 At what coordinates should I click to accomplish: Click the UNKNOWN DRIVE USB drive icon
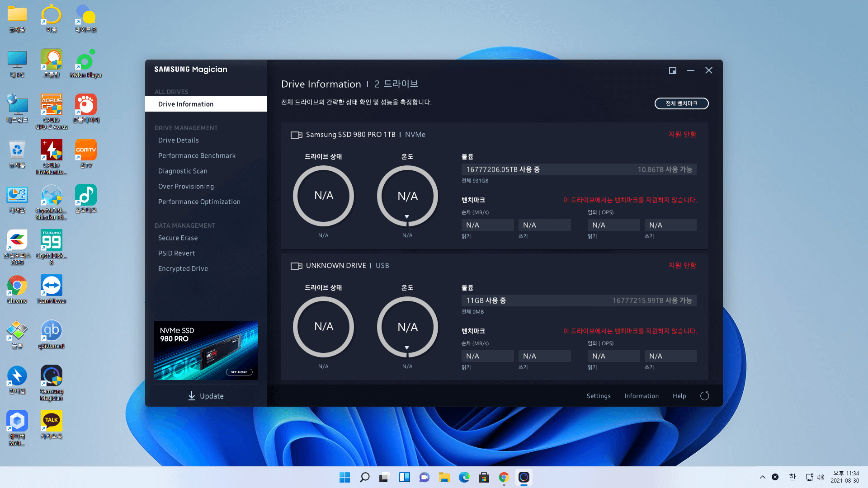pos(296,266)
